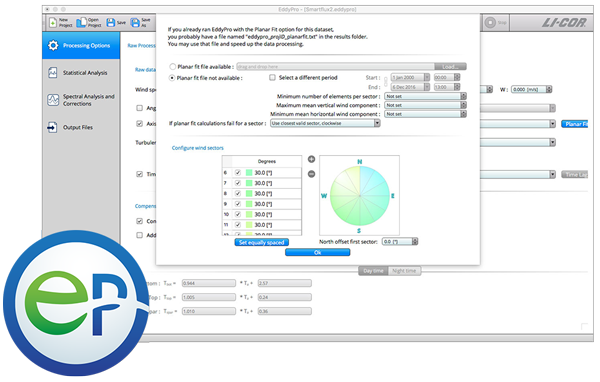Adjust Minimum number of elements per sector stepper

tap(463, 96)
